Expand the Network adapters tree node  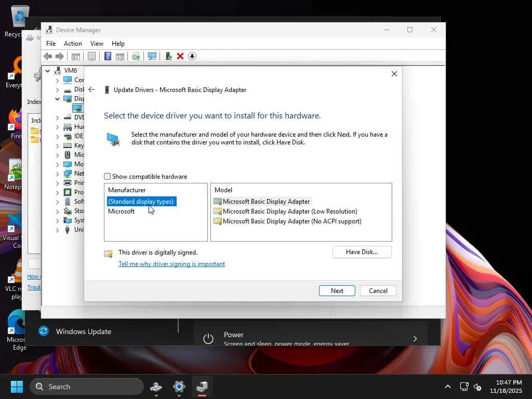pyautogui.click(x=57, y=174)
